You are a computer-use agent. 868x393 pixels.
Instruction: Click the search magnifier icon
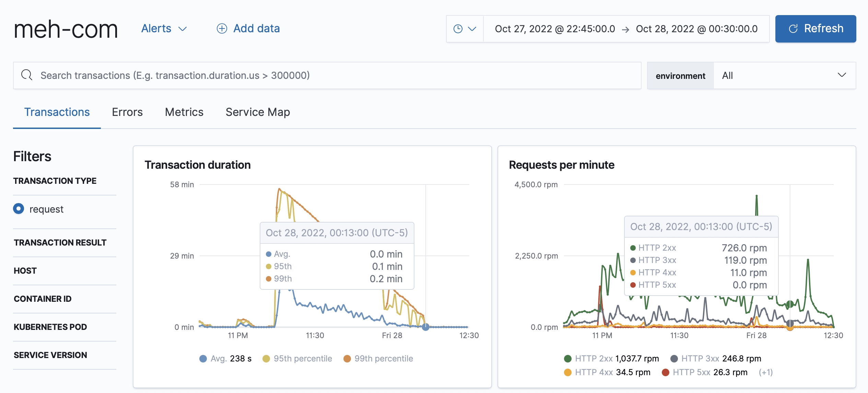(27, 75)
